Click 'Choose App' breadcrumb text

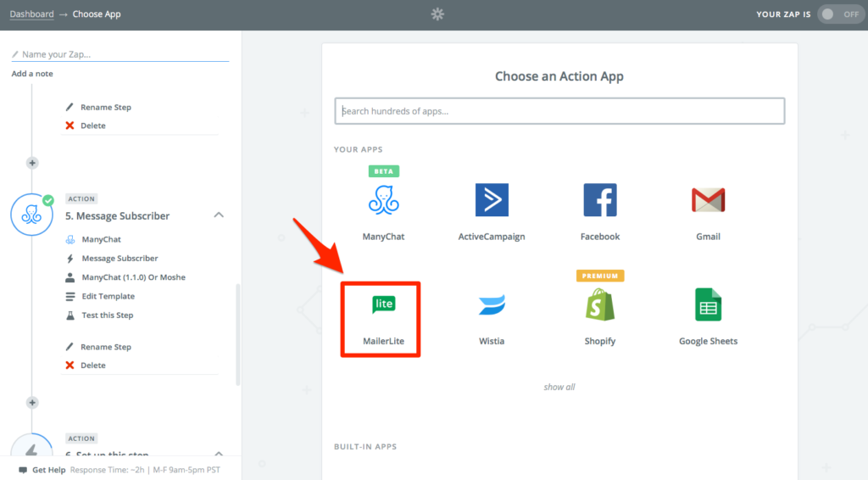point(97,14)
